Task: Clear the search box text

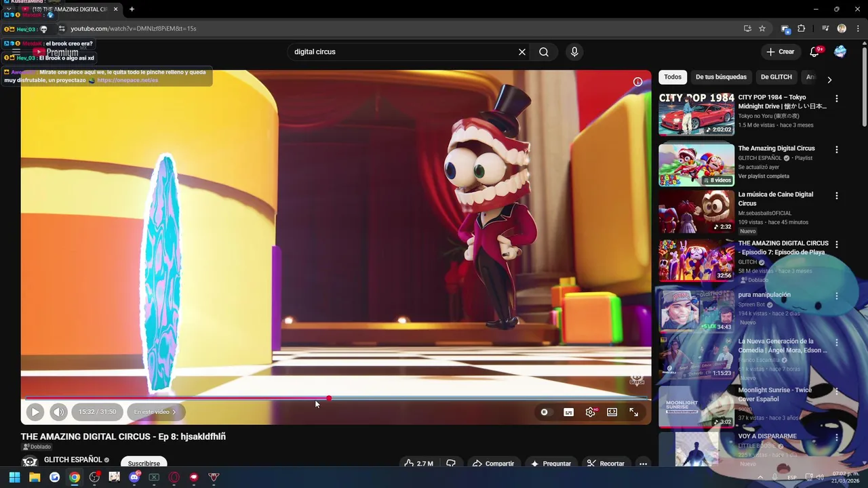Action: (522, 52)
